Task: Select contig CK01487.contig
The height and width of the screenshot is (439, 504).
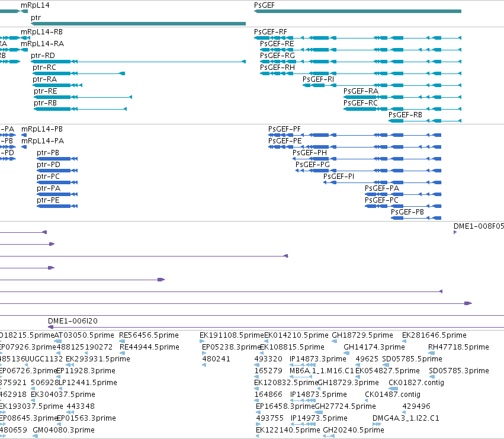Action: pos(367,400)
